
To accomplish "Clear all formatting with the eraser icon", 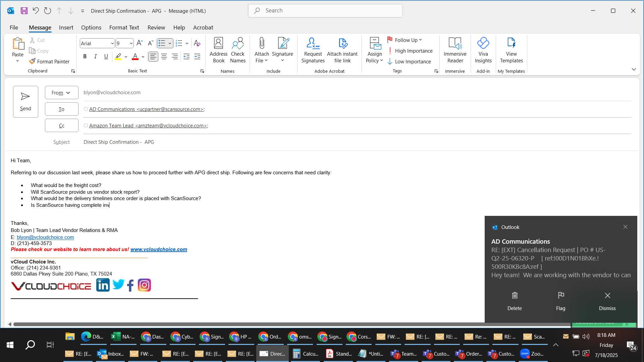I will [x=197, y=43].
